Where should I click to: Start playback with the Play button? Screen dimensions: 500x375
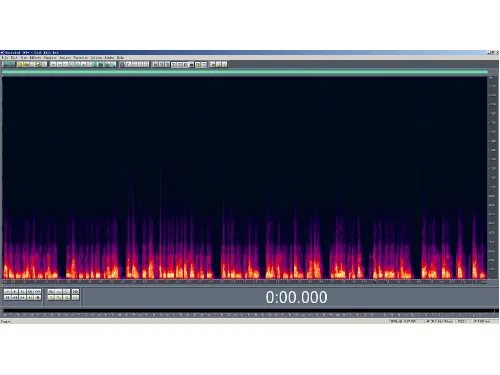coord(15,292)
